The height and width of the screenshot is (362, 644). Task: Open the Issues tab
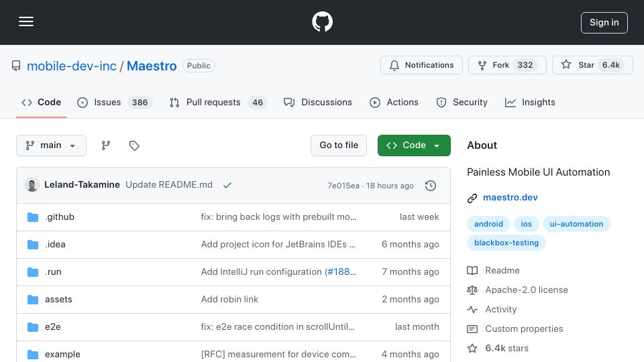tap(115, 102)
